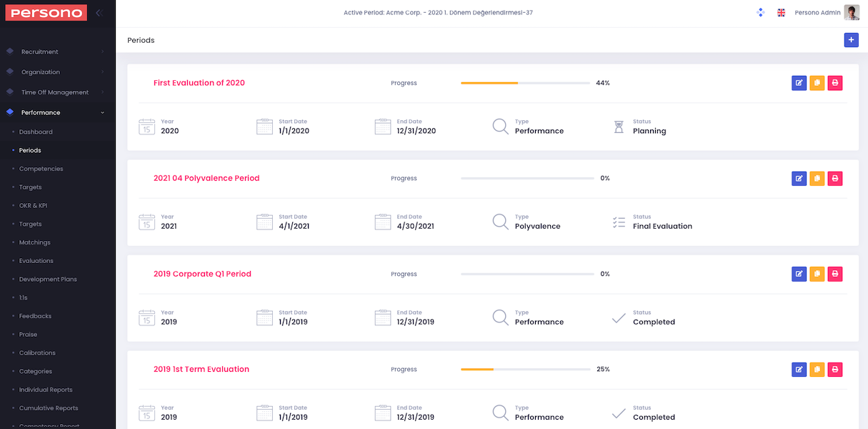Image resolution: width=868 pixels, height=429 pixels.
Task: Expand Time Off Management section
Action: 55,92
